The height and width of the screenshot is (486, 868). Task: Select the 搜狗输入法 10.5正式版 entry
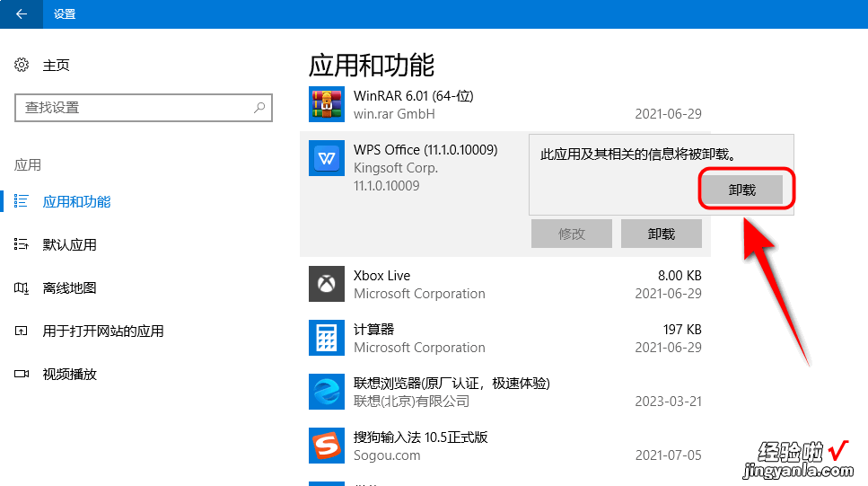504,446
